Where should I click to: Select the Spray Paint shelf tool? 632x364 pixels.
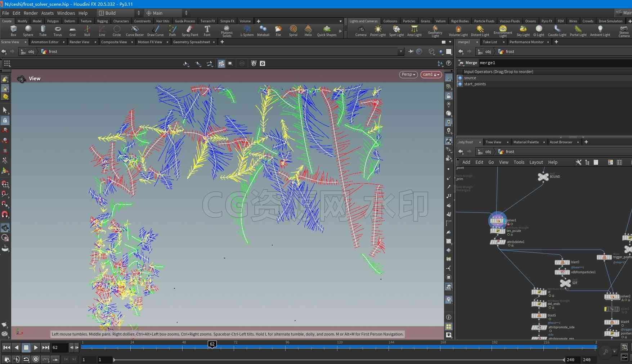coord(190,31)
